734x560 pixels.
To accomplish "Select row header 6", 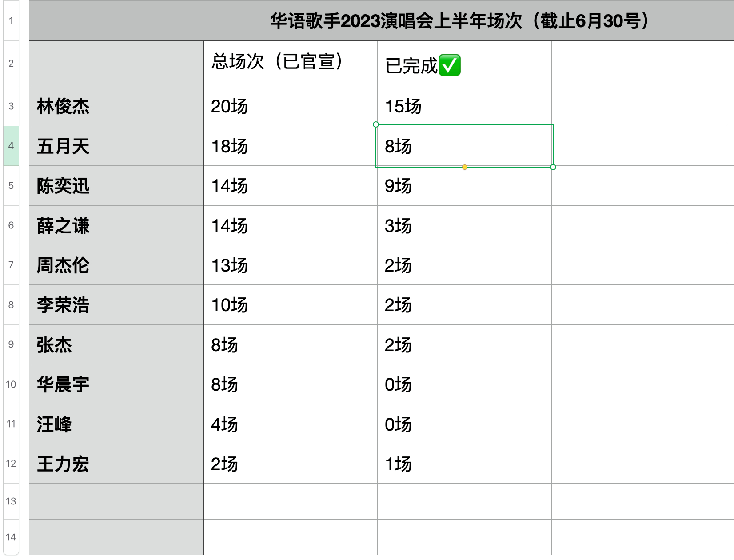I will coord(11,225).
